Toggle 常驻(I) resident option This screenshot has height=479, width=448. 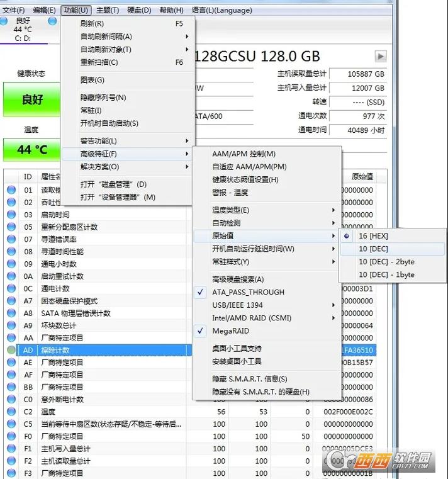click(x=128, y=110)
